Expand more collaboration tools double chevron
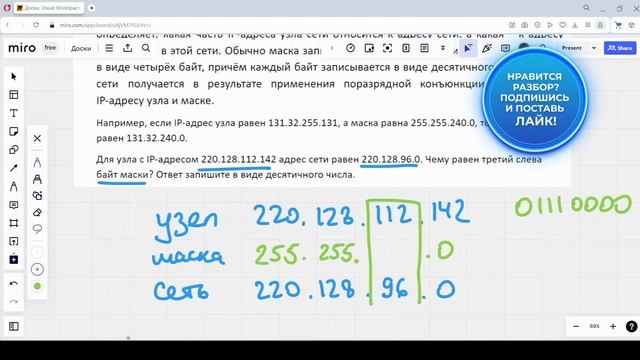Viewport: 640px width, 360px height. 443,48
